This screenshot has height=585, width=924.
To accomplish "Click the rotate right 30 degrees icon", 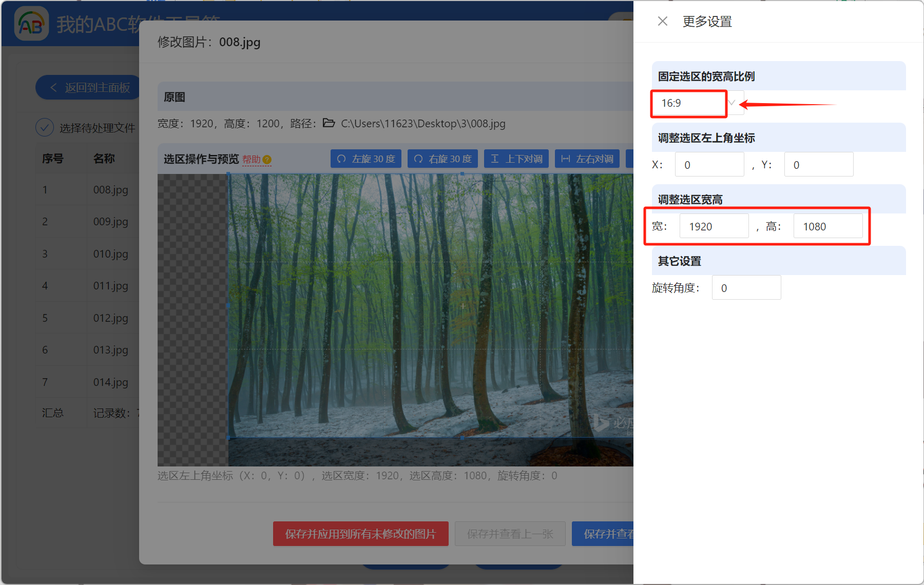I will [418, 159].
